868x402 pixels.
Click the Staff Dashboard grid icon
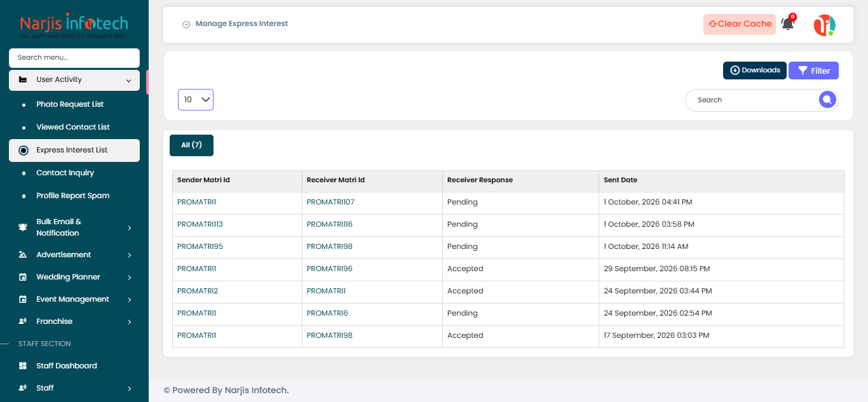click(23, 366)
